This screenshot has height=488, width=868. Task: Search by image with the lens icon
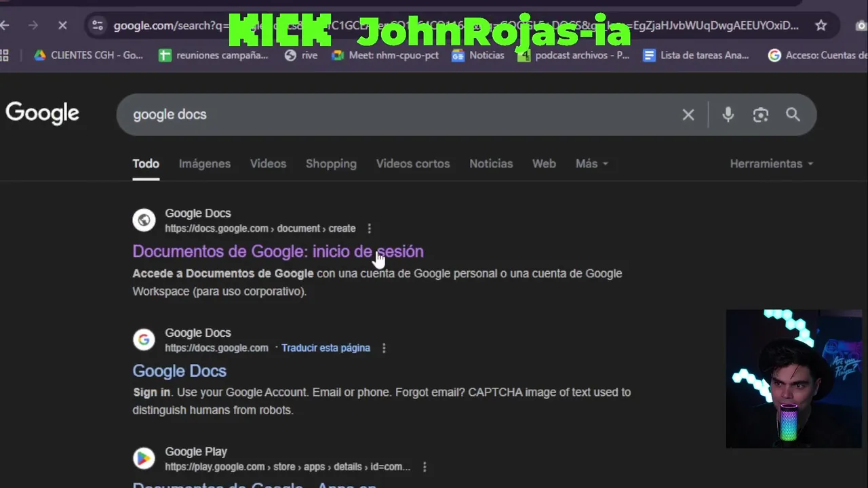click(760, 115)
